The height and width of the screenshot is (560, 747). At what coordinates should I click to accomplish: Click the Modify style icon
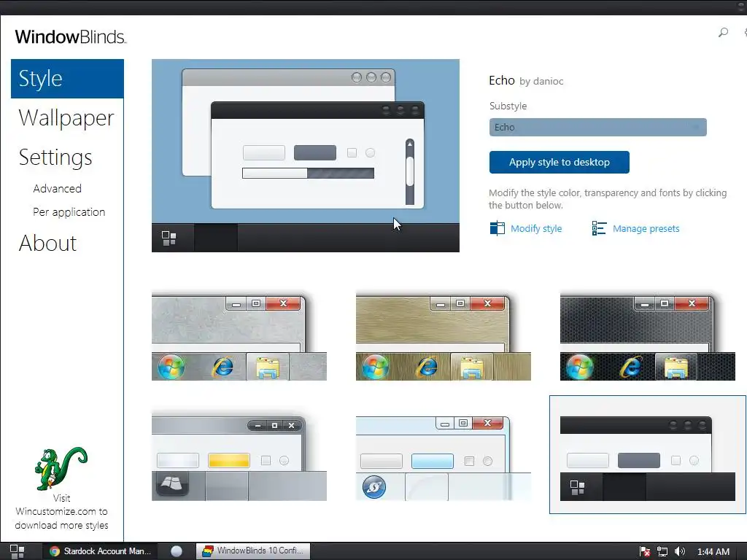[497, 228]
